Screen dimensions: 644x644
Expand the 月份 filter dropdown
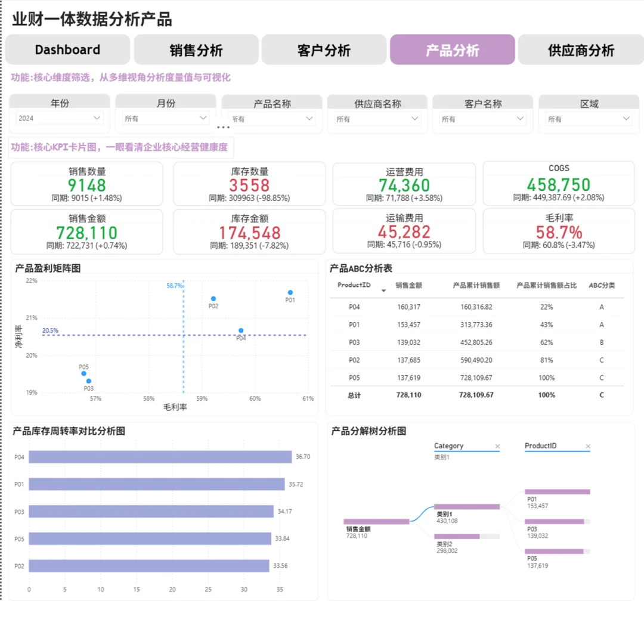pyautogui.click(x=166, y=119)
